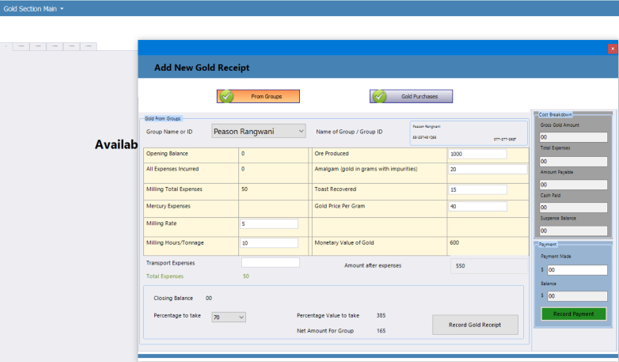Close the Add New Gold Receipt dialog
619x362 pixels.
pyautogui.click(x=612, y=49)
